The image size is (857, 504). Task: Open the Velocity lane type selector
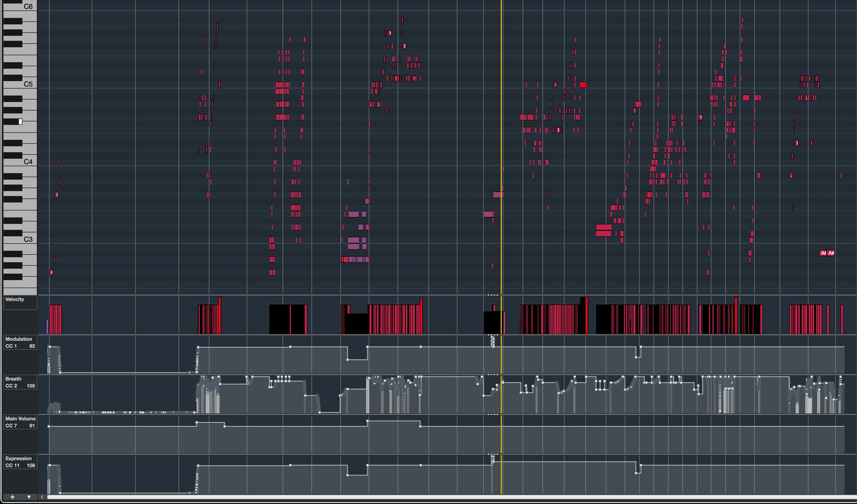point(15,299)
